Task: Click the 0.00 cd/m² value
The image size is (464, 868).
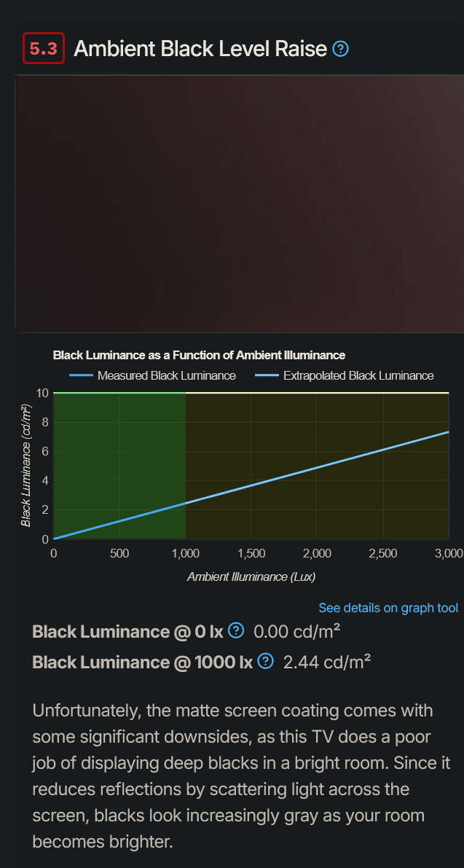Action: [297, 631]
